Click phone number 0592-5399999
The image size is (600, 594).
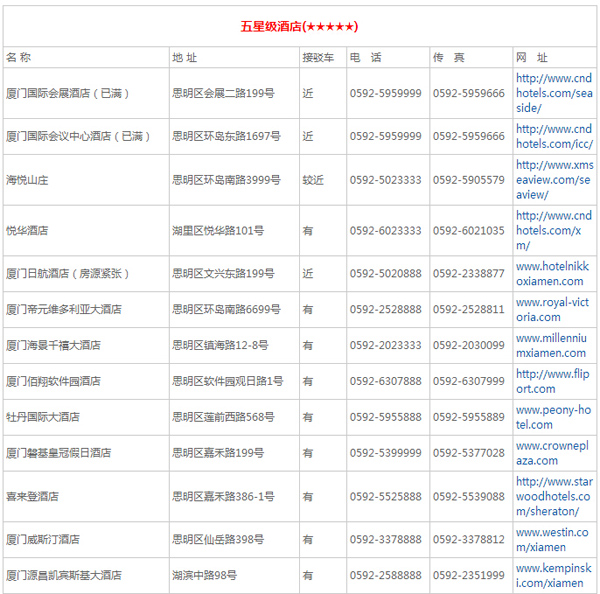point(385,453)
